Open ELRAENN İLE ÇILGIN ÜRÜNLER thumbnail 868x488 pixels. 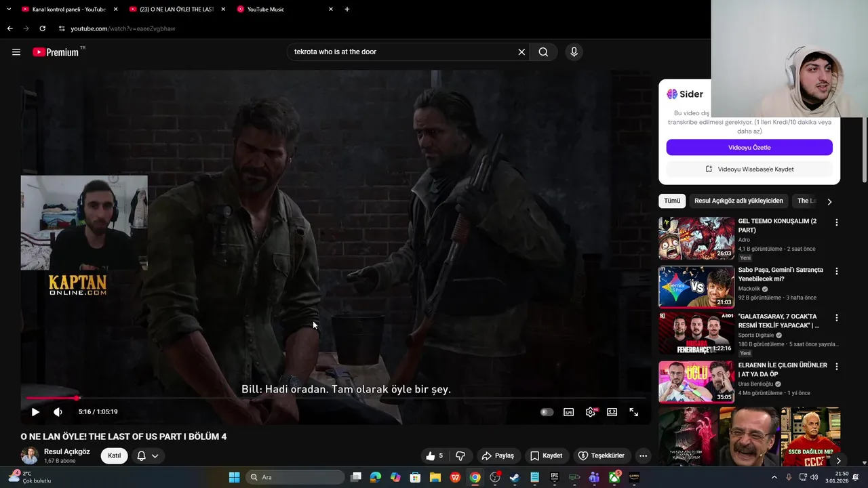pos(696,382)
